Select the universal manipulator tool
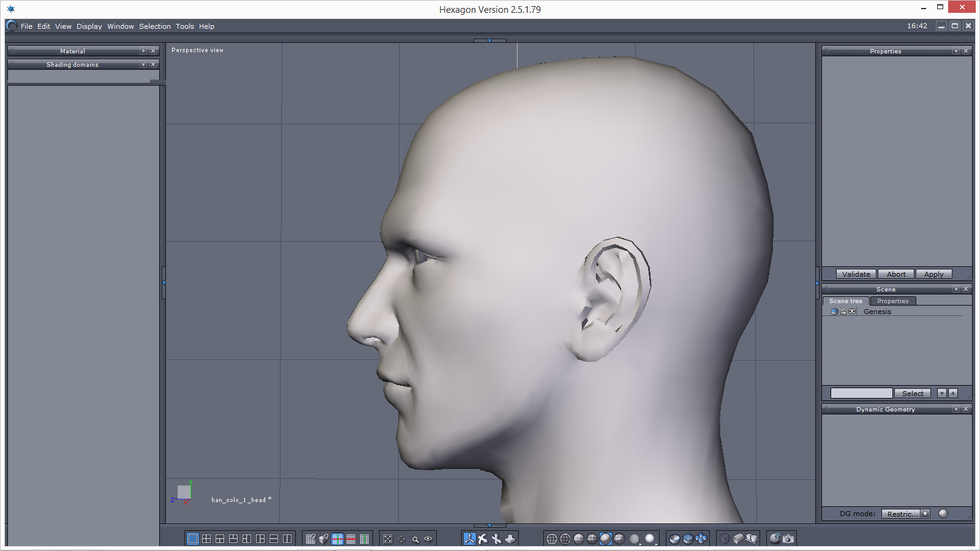The height and width of the screenshot is (551, 980). coord(470,539)
